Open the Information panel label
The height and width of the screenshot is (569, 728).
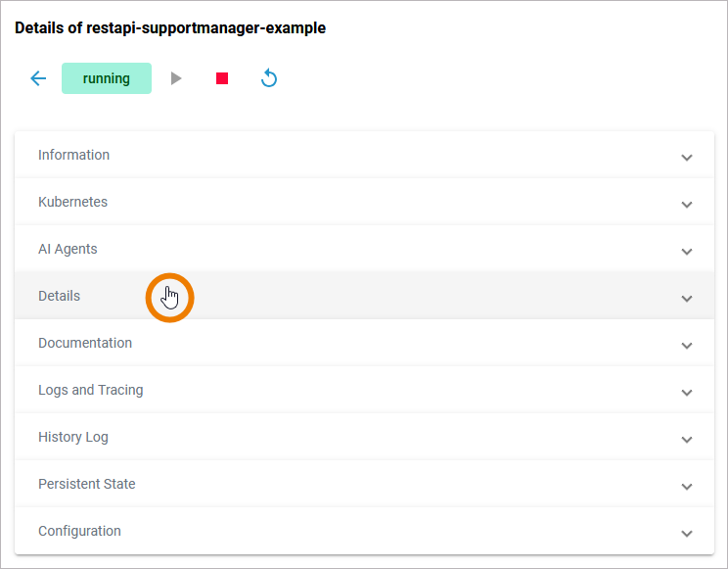(x=73, y=155)
